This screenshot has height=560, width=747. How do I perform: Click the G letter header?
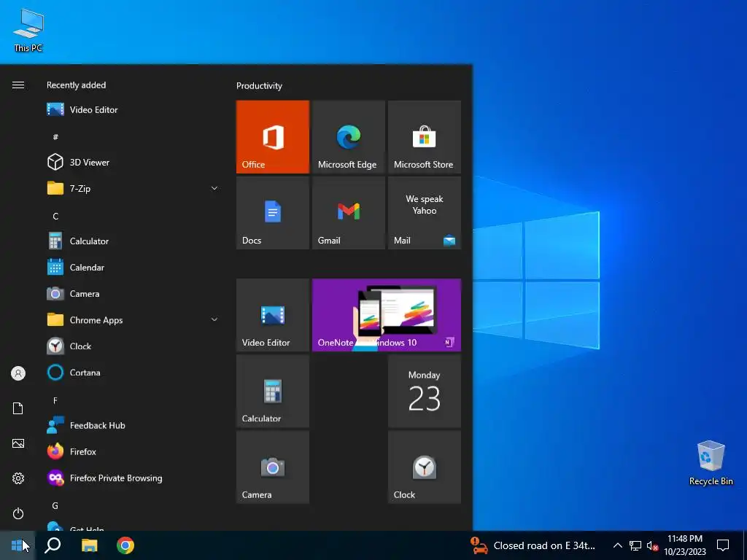[x=55, y=506]
